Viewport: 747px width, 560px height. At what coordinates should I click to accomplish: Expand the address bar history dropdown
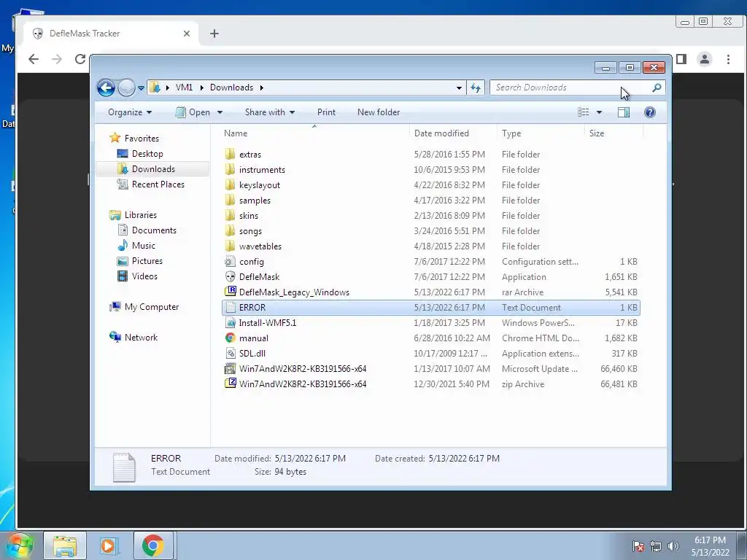(459, 88)
